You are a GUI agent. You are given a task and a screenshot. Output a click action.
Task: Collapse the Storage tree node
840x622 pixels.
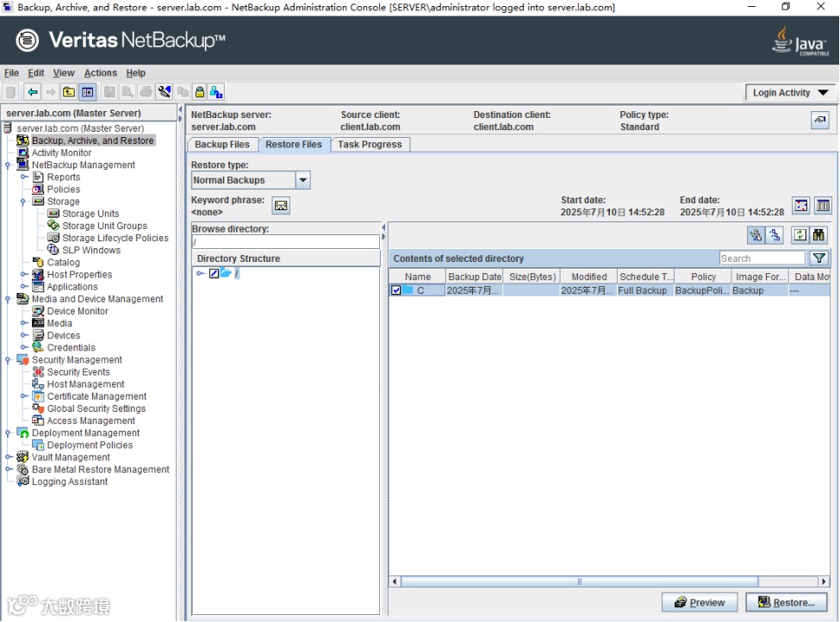(23, 202)
